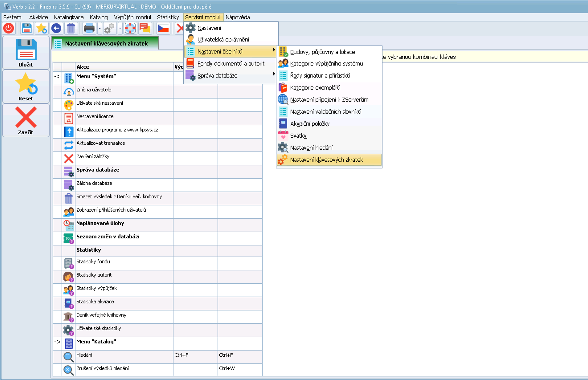Viewport: 588px width, 380px height.
Task: Select Kategorie exemplářů submenu item
Action: [329, 88]
